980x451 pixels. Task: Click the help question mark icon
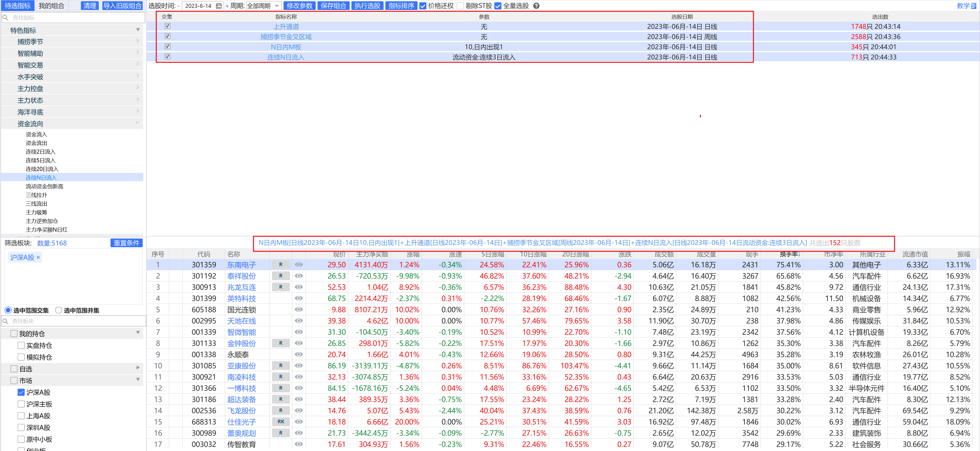tap(536, 6)
